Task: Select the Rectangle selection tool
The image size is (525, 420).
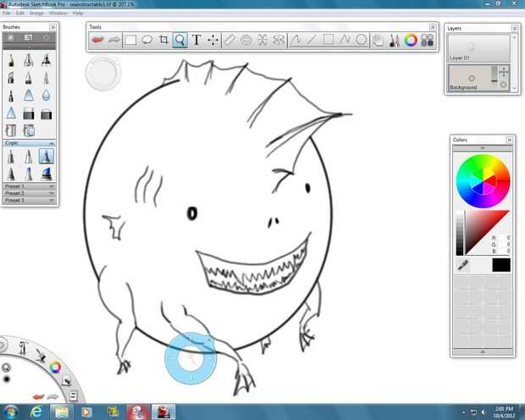Action: [131, 40]
